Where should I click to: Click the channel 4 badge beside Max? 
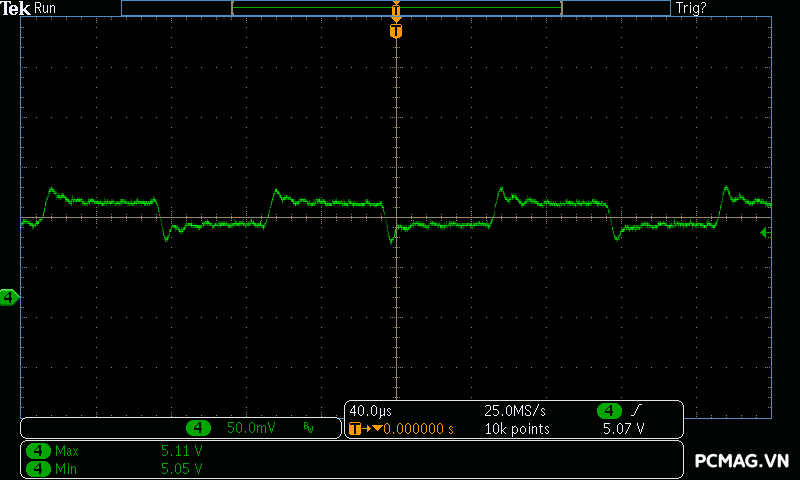pos(39,451)
